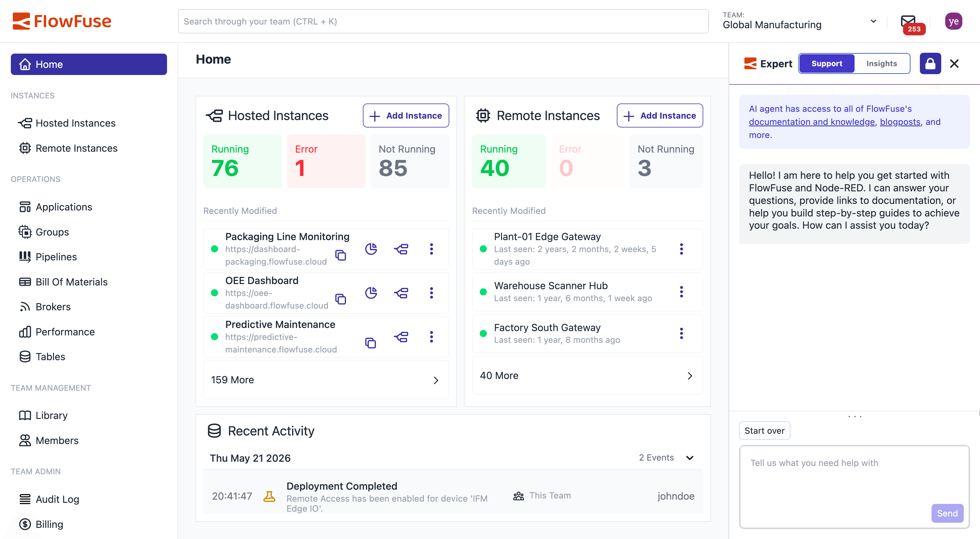Click the lock icon in Expert panel

coord(930,64)
